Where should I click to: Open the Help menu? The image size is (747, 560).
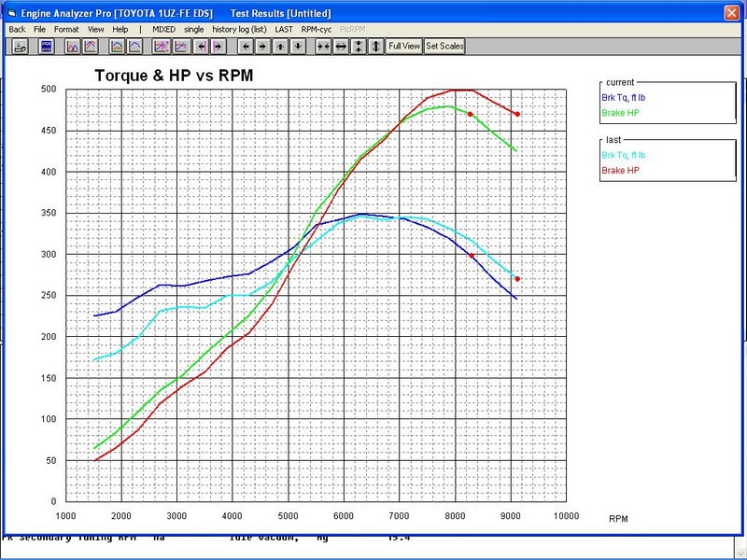(120, 30)
